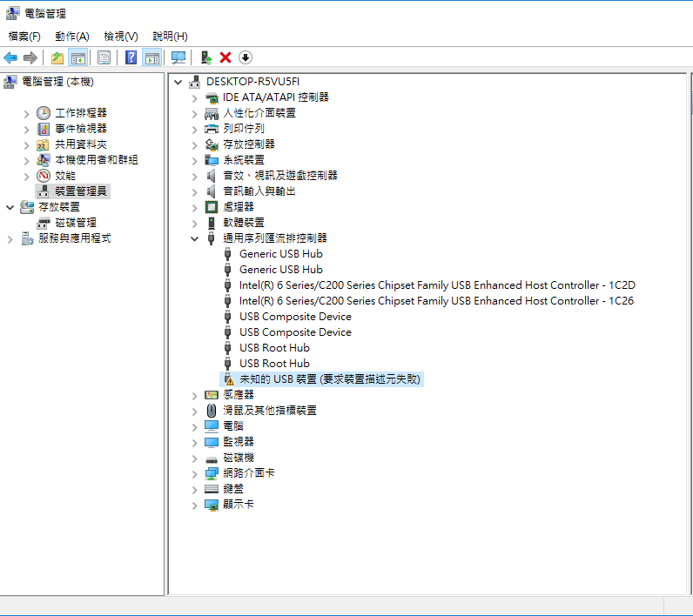Expand IDE ATA/ATAPI 控制器 category

(x=194, y=98)
